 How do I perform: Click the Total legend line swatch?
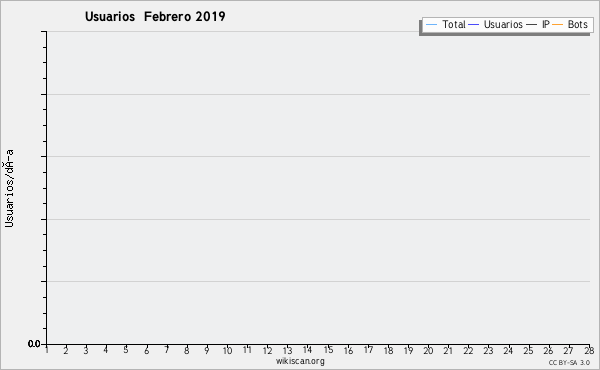click(431, 25)
